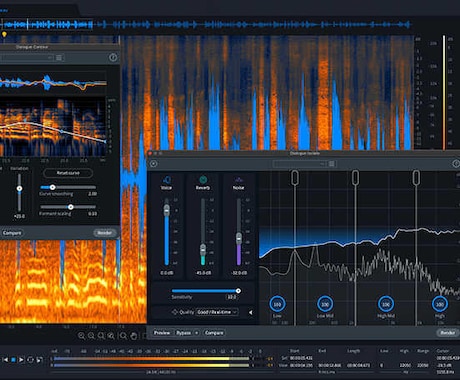Click the Curve smoothing value 2.00
Viewport: 460px width, 380px height.
point(92,194)
